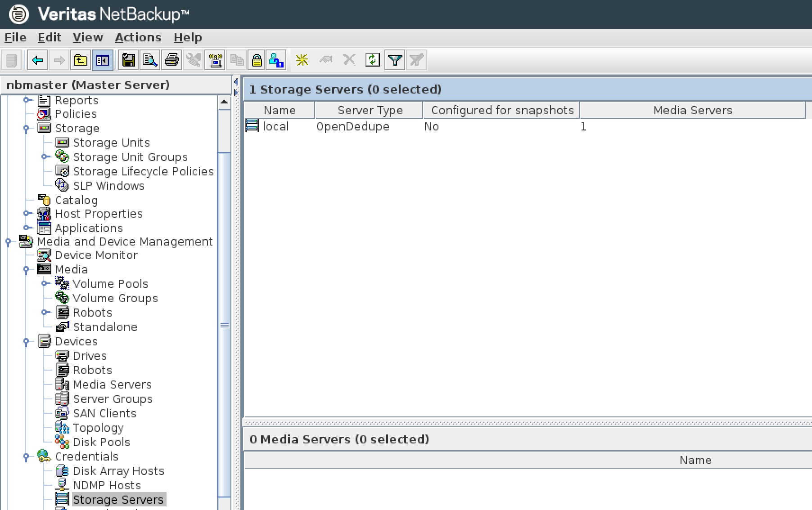The height and width of the screenshot is (510, 812).
Task: Select Disk Array Hosts in the tree
Action: tap(118, 471)
